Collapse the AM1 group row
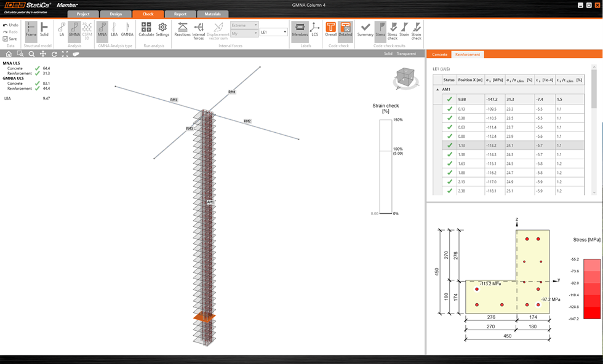This screenshot has width=603, height=364. point(438,89)
